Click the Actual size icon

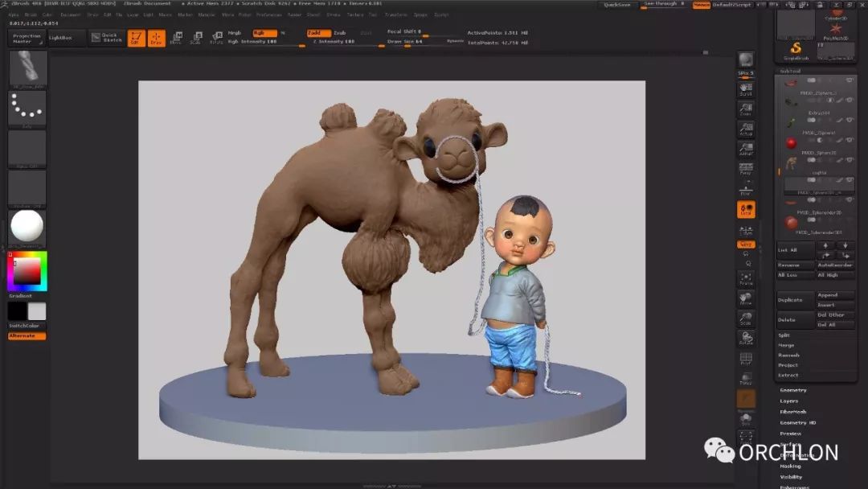click(746, 129)
